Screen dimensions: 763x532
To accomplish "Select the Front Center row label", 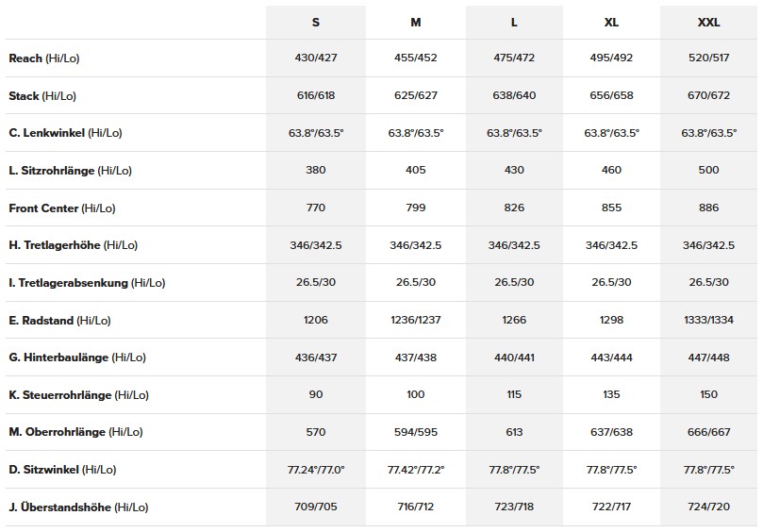I will 61,208.
